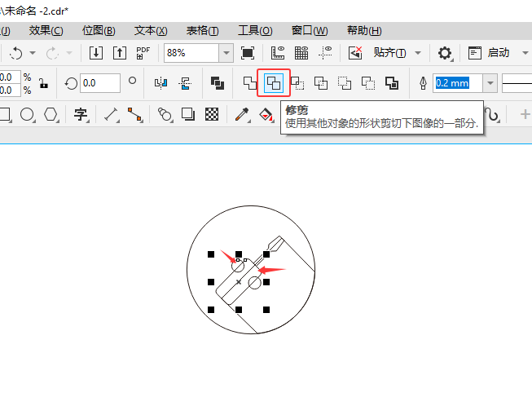532x397 pixels.
Task: Select the Drop Shadow tool
Action: 188,114
